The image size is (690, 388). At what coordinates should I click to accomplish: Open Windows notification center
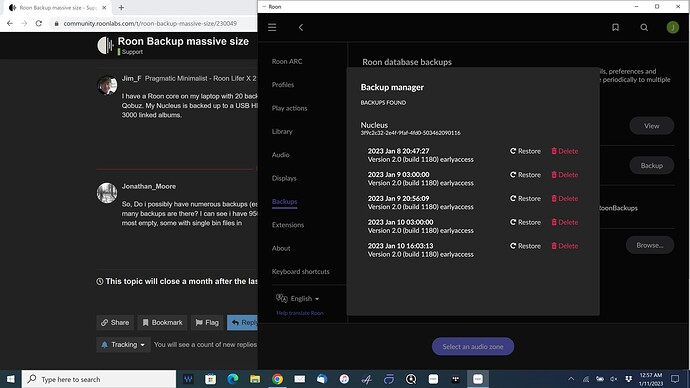click(675, 379)
